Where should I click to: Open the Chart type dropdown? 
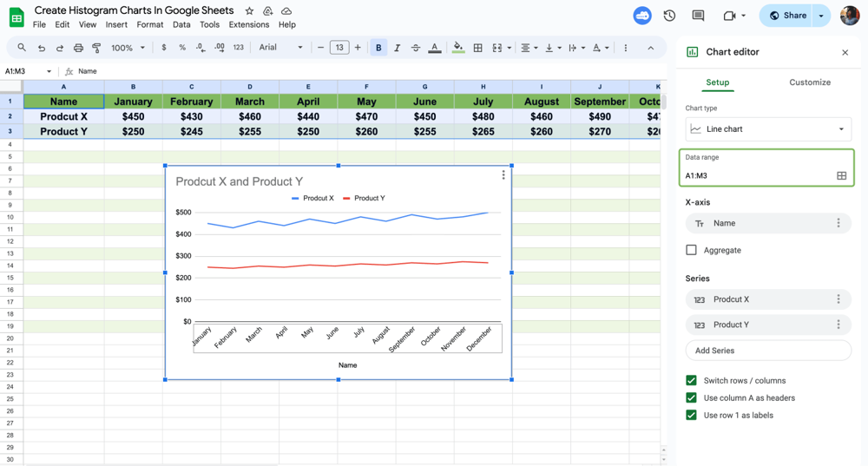pyautogui.click(x=767, y=129)
